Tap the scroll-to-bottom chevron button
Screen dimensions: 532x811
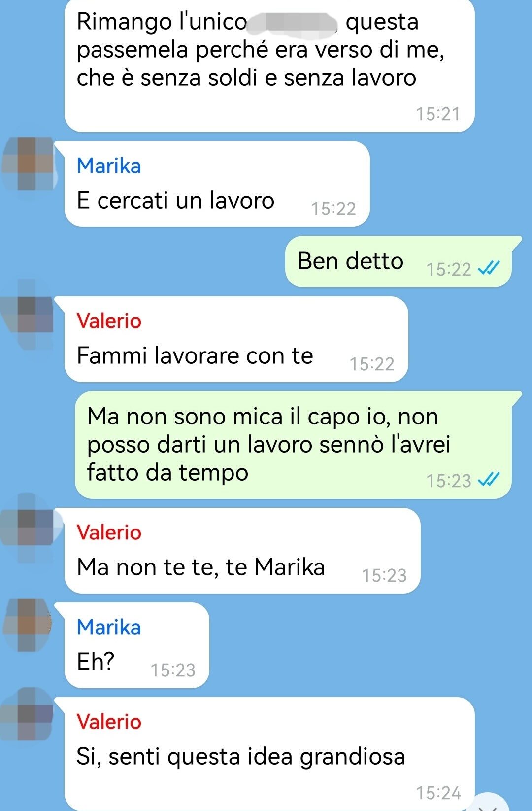click(x=490, y=803)
